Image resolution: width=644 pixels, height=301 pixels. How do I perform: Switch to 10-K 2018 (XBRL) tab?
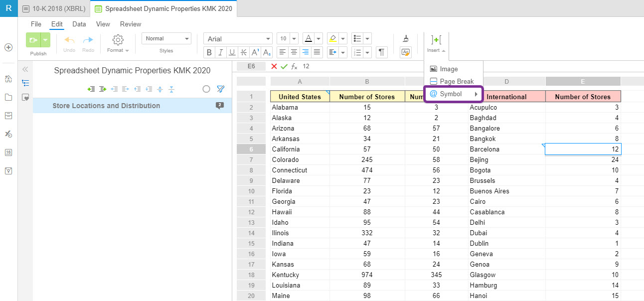[x=54, y=8]
